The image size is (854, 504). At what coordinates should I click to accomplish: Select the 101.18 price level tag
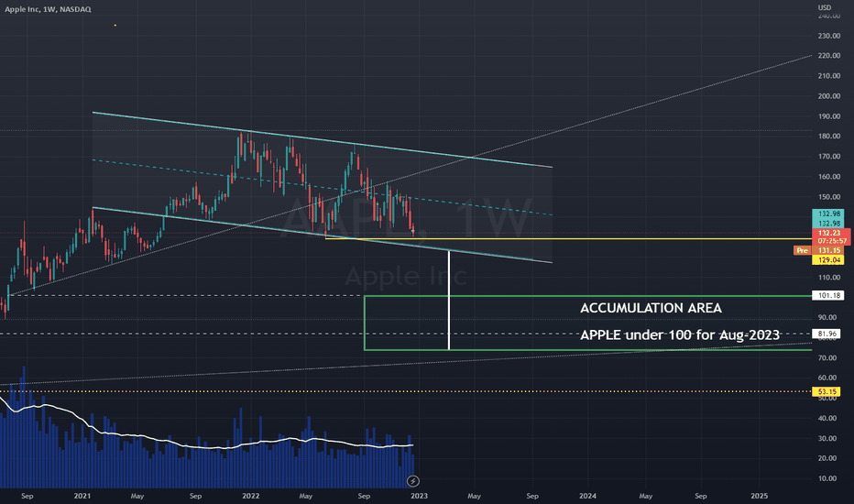click(x=827, y=295)
